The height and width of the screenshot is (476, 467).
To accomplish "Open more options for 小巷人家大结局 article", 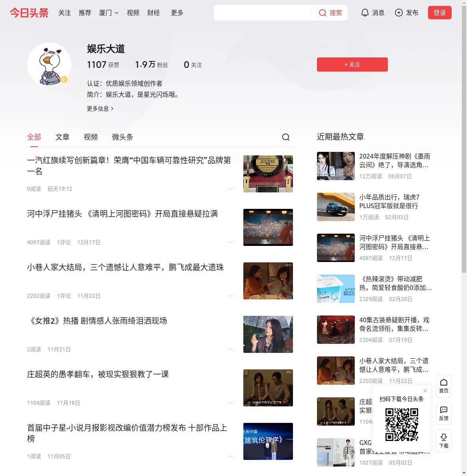I will [x=231, y=296].
